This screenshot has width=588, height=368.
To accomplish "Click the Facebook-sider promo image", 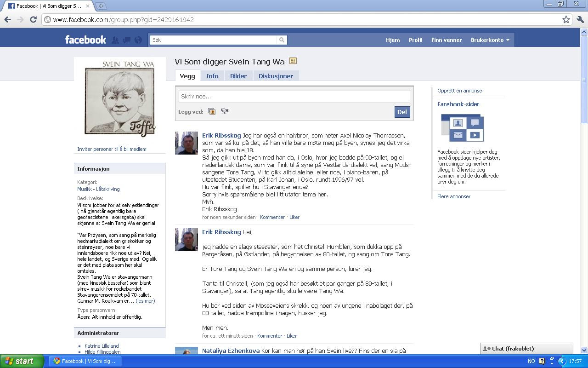I will pyautogui.click(x=462, y=128).
